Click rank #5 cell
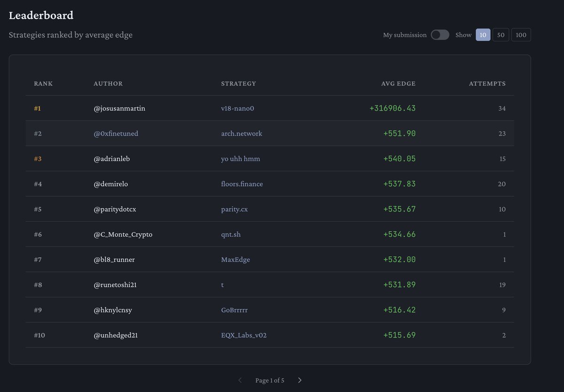The width and height of the screenshot is (564, 392). pos(38,209)
